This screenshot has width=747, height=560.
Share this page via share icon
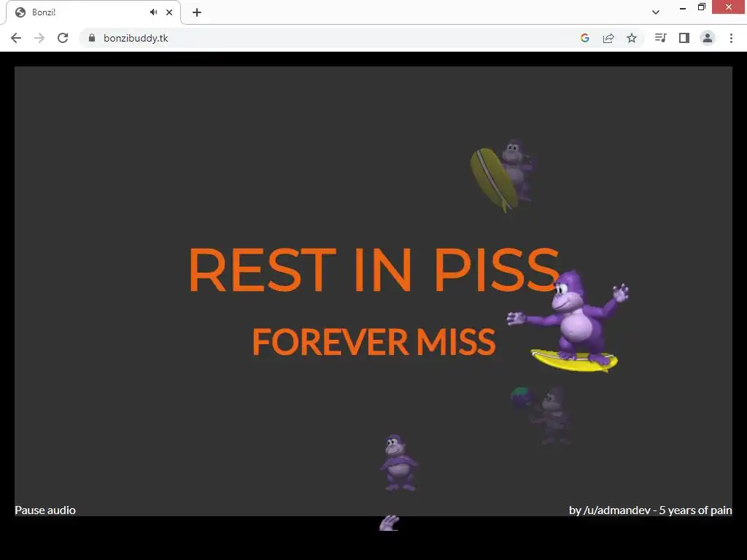608,38
